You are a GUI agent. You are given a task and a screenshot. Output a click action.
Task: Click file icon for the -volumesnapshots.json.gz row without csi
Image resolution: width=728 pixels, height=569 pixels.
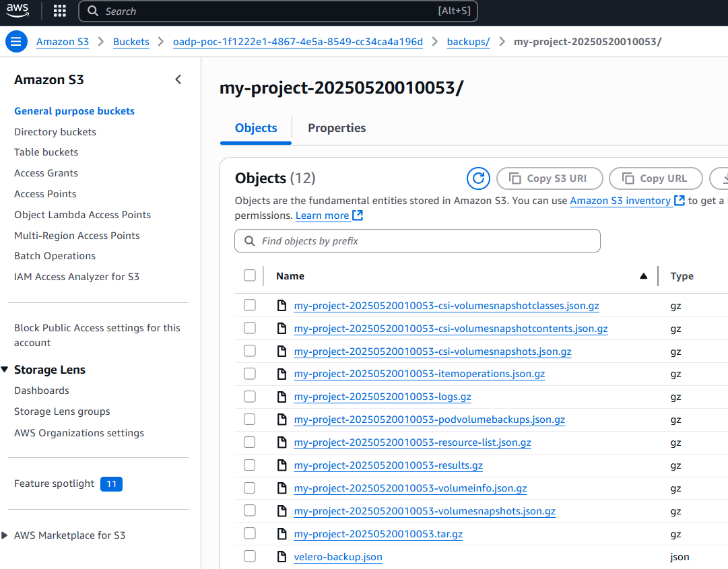click(x=282, y=511)
